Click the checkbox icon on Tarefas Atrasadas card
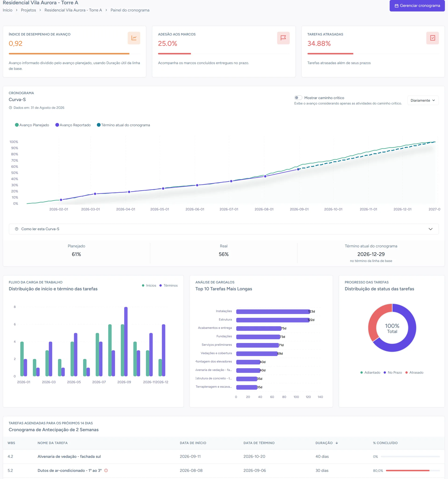 (x=432, y=38)
